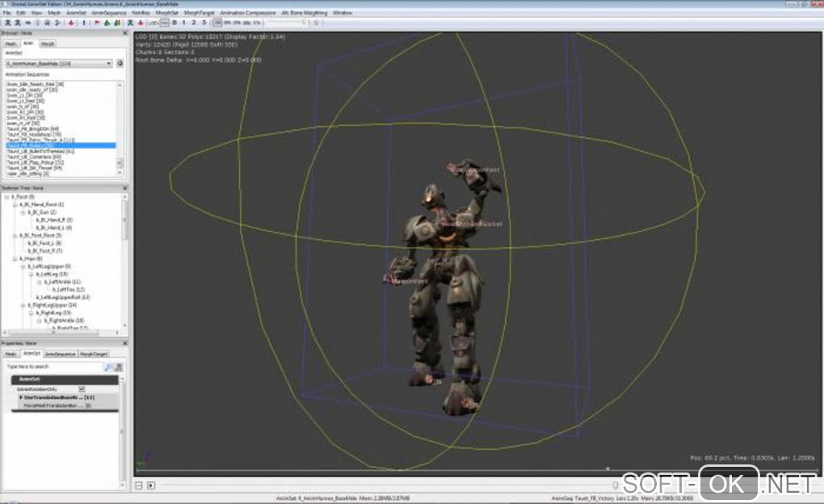Open the Notifies menu
Screen dimensions: 824x504
[141, 13]
